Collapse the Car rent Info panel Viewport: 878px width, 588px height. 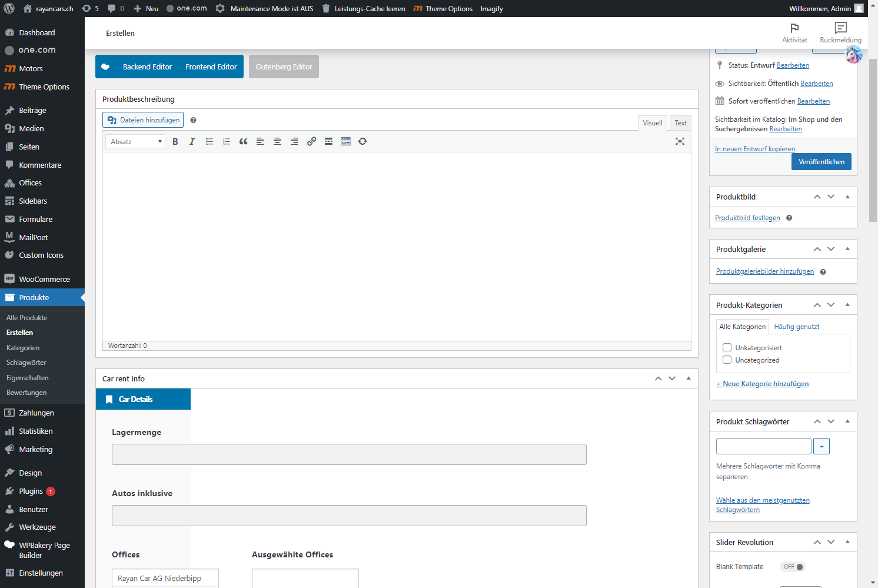pyautogui.click(x=689, y=378)
